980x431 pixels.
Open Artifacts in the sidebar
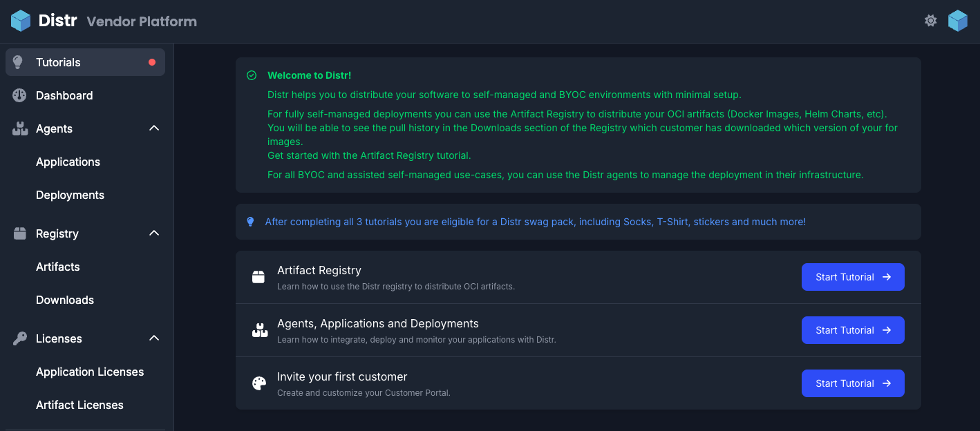(x=58, y=267)
